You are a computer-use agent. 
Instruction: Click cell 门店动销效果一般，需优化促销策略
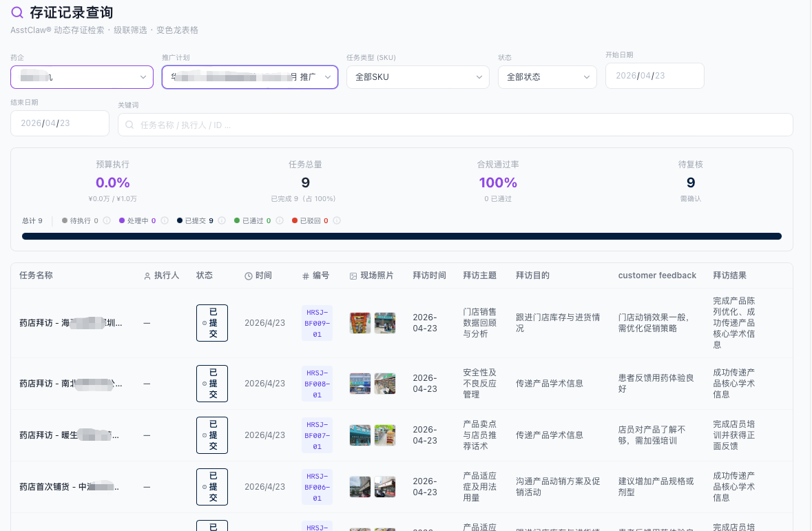point(654,323)
